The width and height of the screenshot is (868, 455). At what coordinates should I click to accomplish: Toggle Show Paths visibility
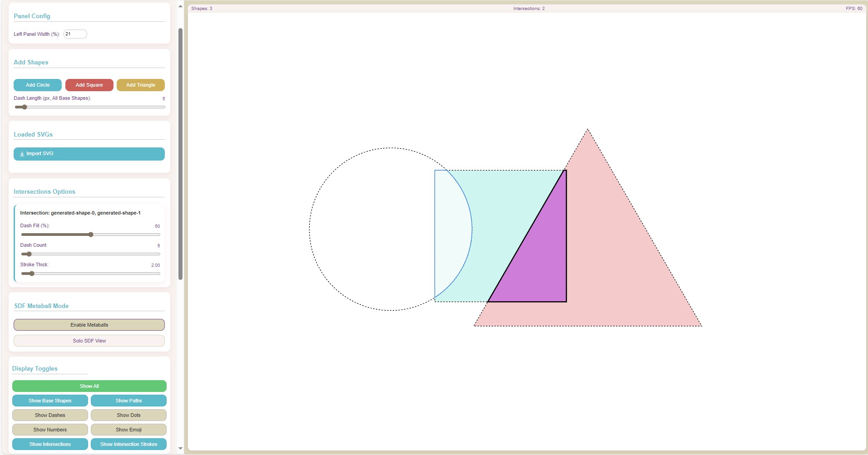tap(129, 401)
